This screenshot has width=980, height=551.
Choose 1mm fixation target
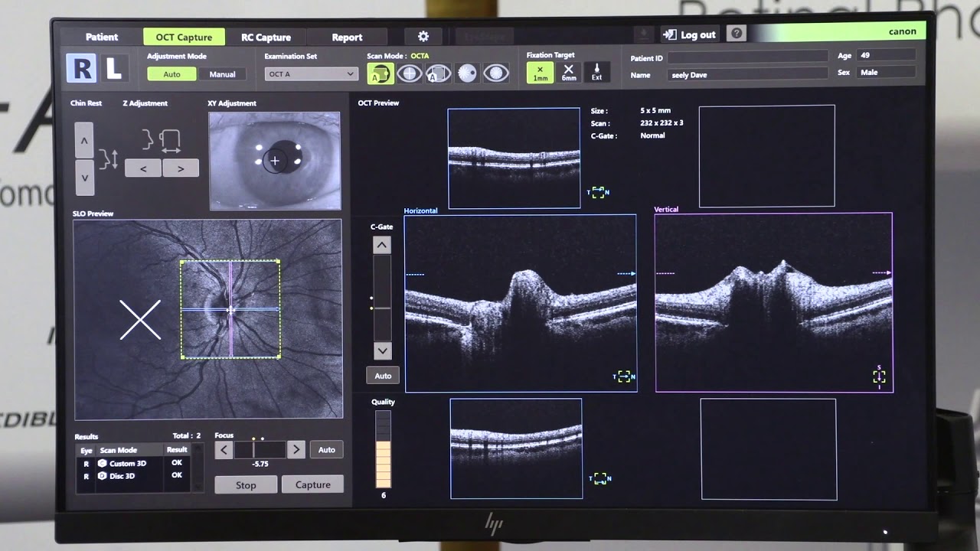(x=541, y=73)
